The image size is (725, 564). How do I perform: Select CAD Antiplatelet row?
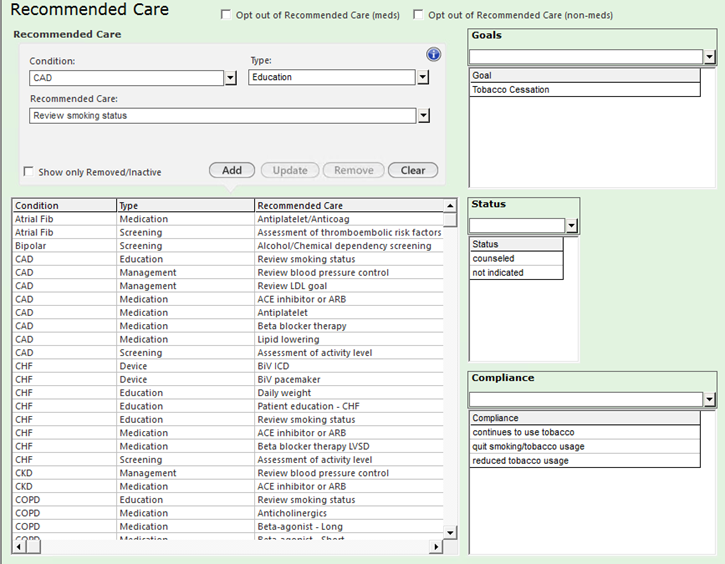pos(228,313)
